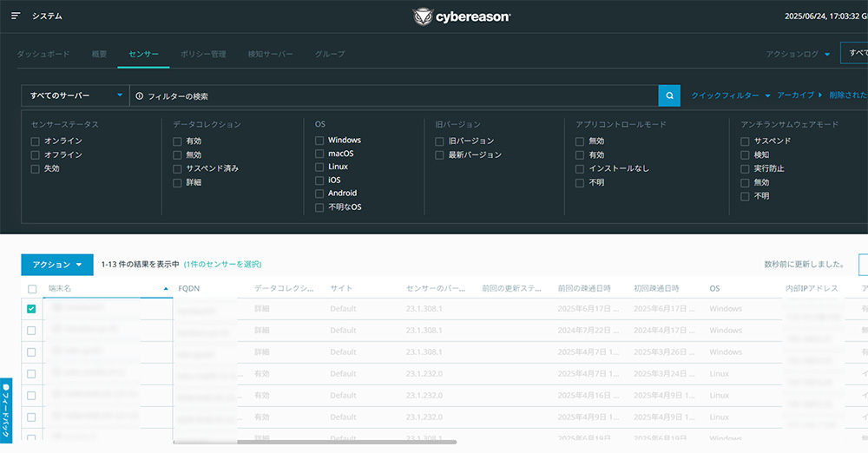This screenshot has height=453, width=868.
Task: Sort by the FQDN column header
Action: [188, 288]
